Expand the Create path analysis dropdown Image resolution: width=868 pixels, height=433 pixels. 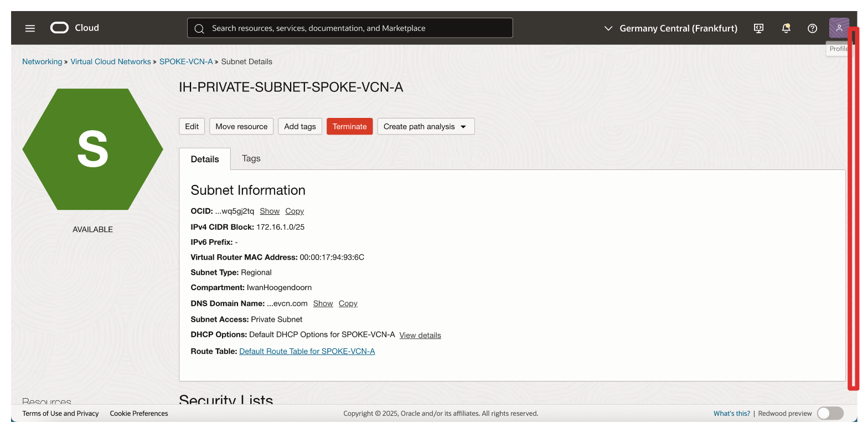425,126
